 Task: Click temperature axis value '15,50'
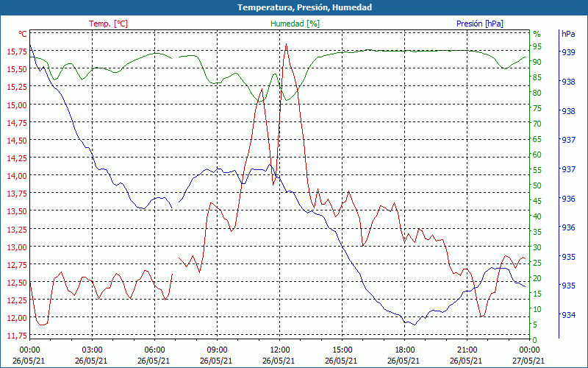[17, 69]
